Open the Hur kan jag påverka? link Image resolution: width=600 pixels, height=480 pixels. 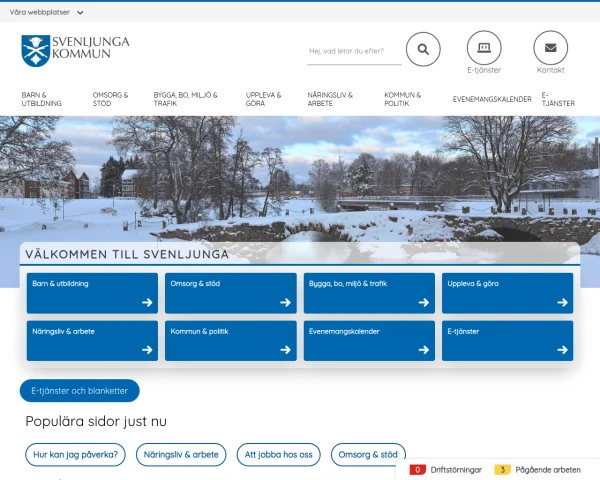[76, 455]
